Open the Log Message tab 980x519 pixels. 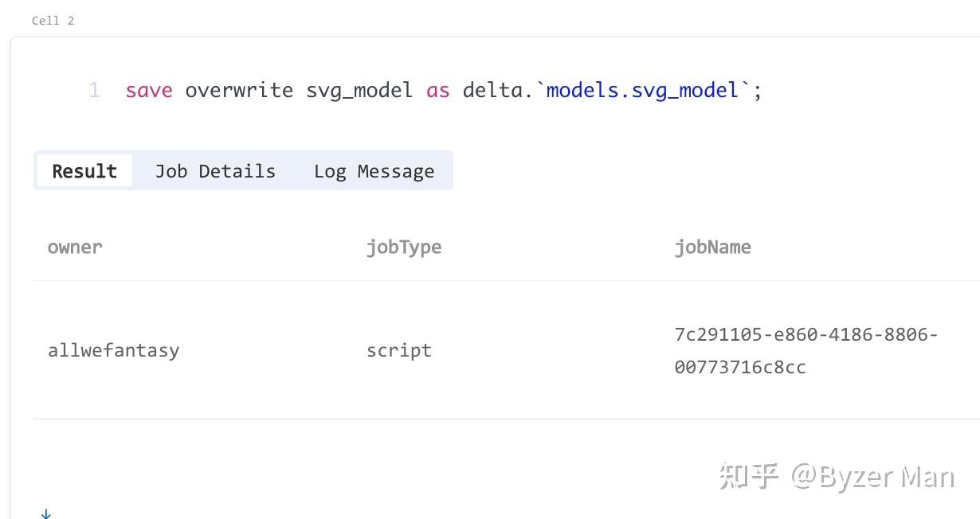(x=374, y=170)
